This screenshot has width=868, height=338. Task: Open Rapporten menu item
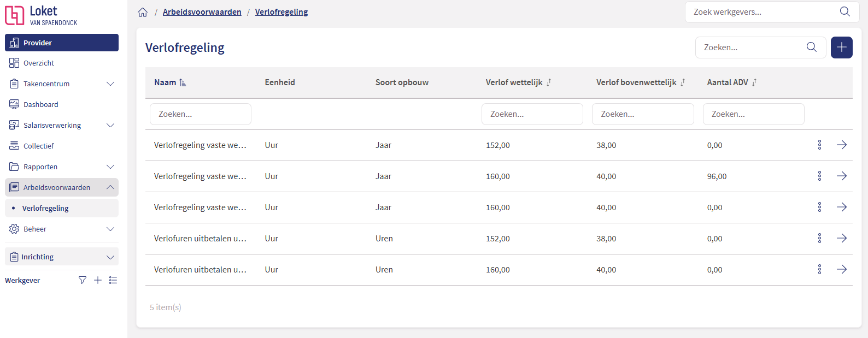coord(62,167)
